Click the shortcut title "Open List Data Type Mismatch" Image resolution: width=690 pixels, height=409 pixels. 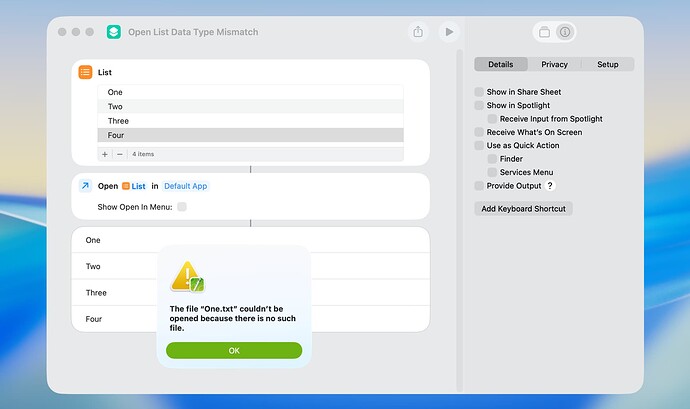point(193,32)
